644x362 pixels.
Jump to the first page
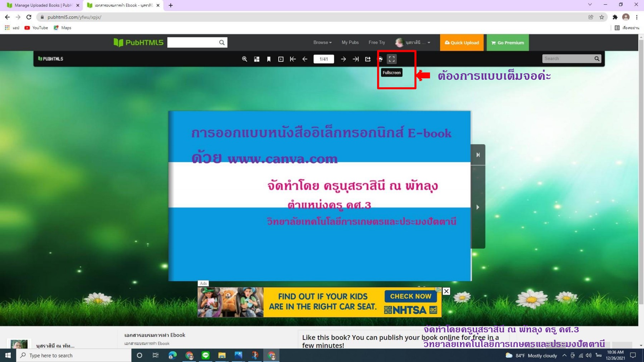pyautogui.click(x=293, y=59)
